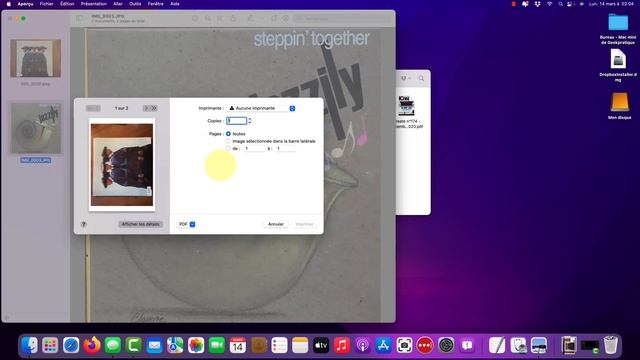Open the Aller menu
Viewport: 640px width, 360px height.
(x=118, y=4)
